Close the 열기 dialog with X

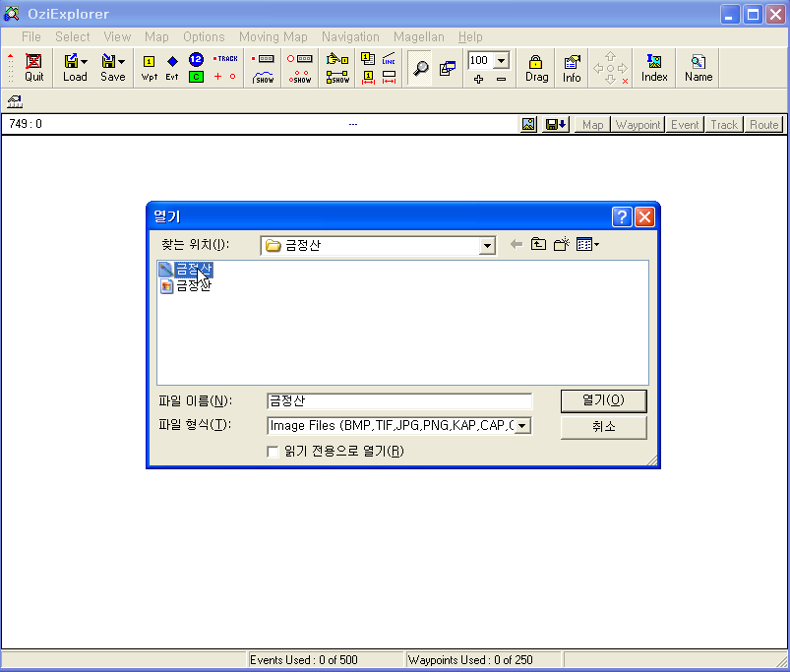click(645, 217)
